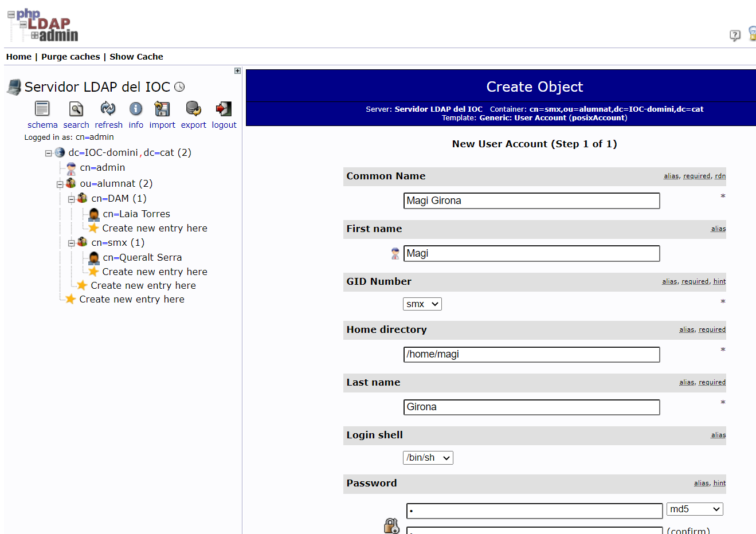Screen dimensions: 756x534
Task: Click Purge caches in top menu
Action: point(70,57)
